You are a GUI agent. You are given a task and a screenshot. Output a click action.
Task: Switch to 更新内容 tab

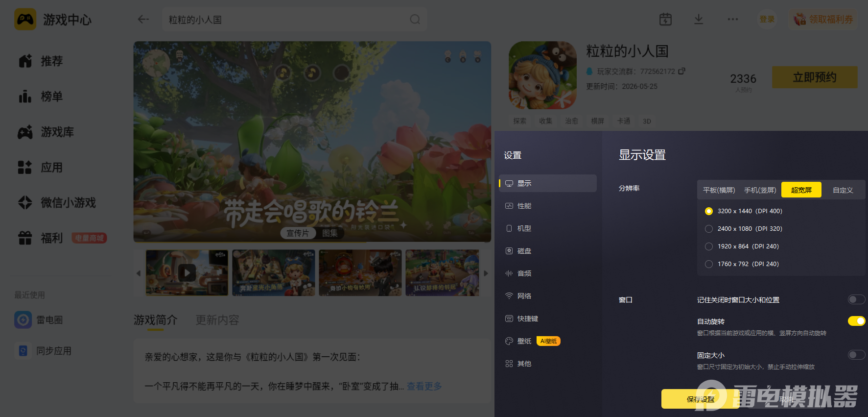pyautogui.click(x=217, y=320)
